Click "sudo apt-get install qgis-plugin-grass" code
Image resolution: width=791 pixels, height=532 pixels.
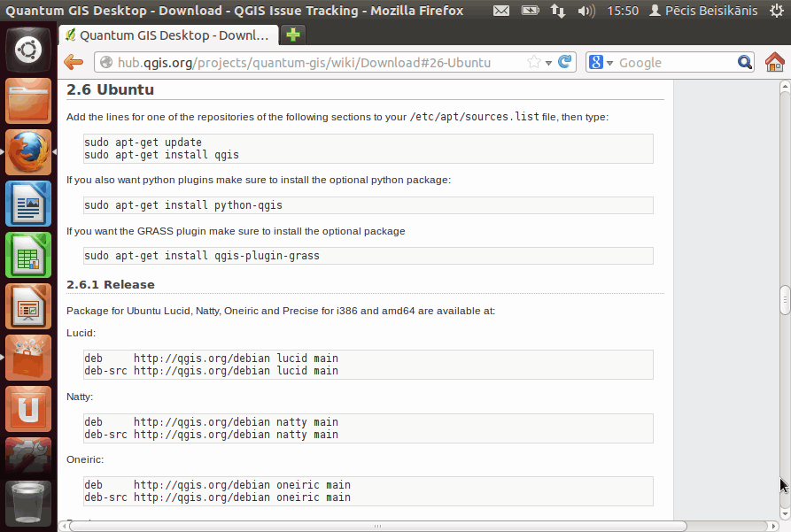[202, 256]
